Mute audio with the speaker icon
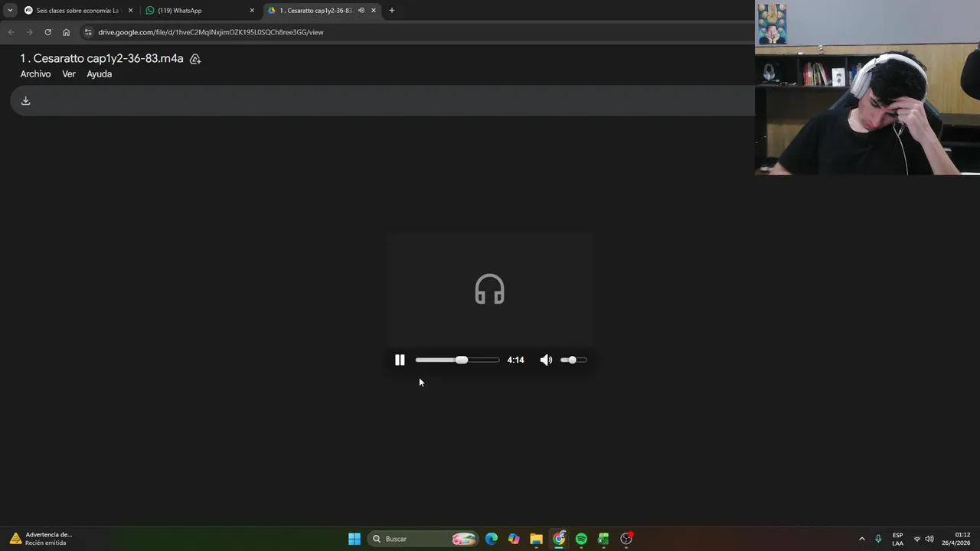980x551 pixels. (546, 360)
